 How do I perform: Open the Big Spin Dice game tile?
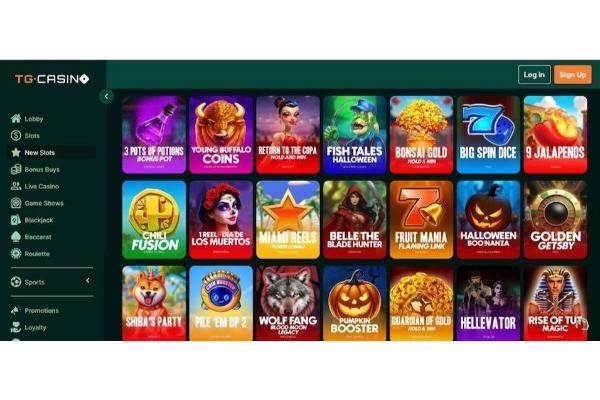click(x=488, y=135)
